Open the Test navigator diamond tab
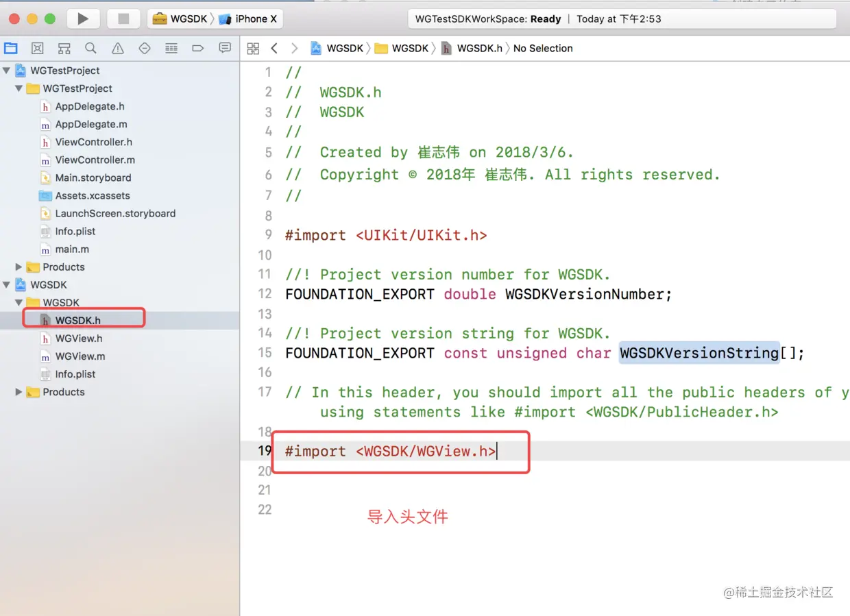Image resolution: width=850 pixels, height=616 pixels. pyautogui.click(x=145, y=48)
